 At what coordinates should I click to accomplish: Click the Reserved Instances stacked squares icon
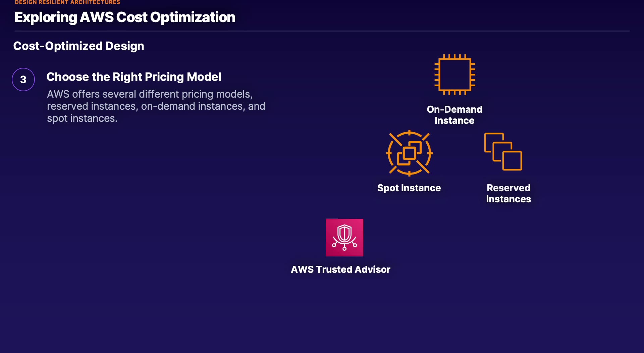(x=503, y=152)
